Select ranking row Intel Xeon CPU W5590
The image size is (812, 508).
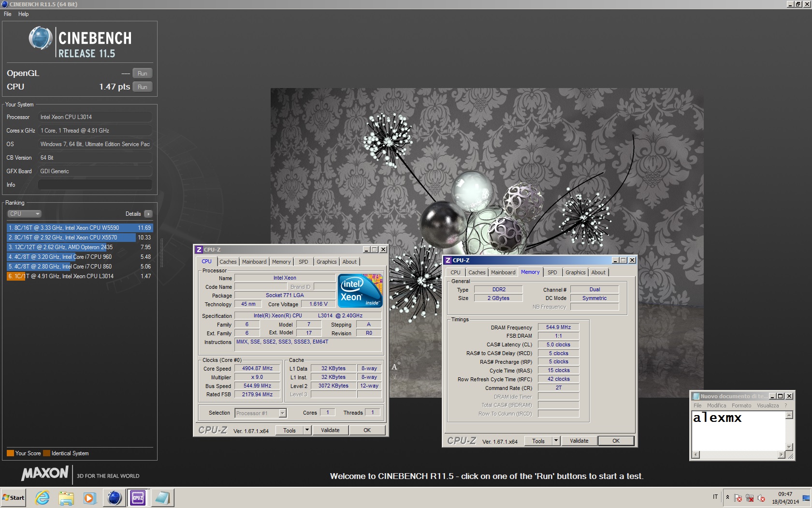[x=80, y=228]
